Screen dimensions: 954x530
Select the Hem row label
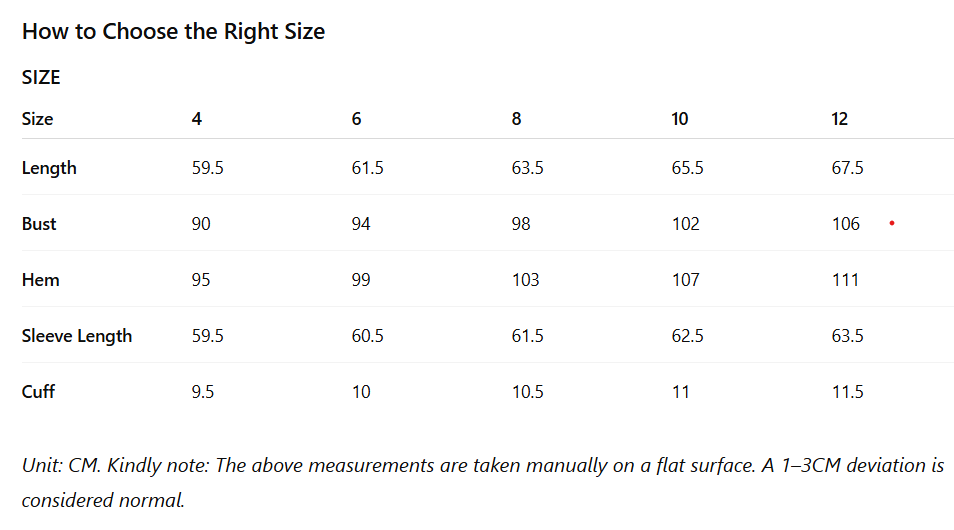coord(41,280)
